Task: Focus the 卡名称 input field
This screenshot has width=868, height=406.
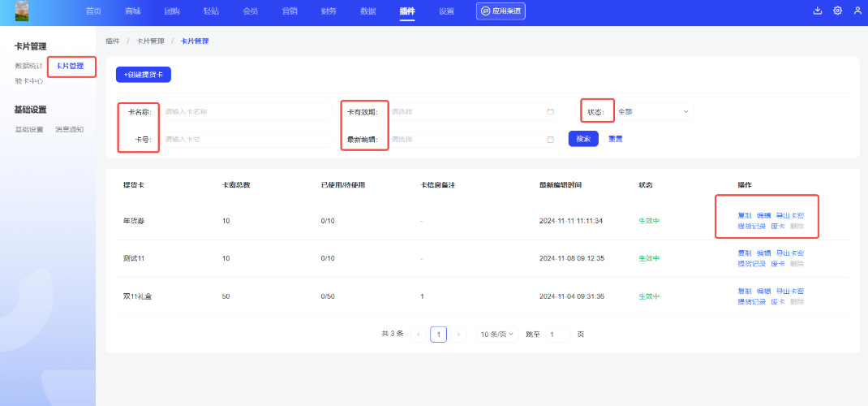Action: [x=247, y=111]
